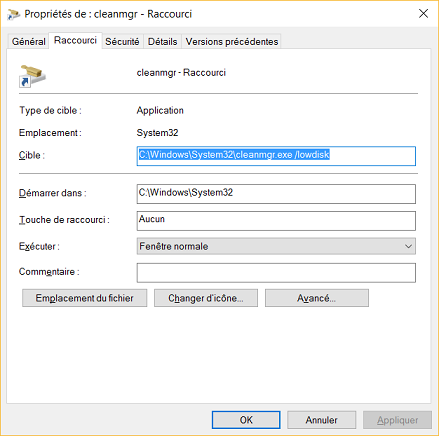Image resolution: width=439 pixels, height=436 pixels.
Task: Click Changer d'icône button
Action: (206, 298)
